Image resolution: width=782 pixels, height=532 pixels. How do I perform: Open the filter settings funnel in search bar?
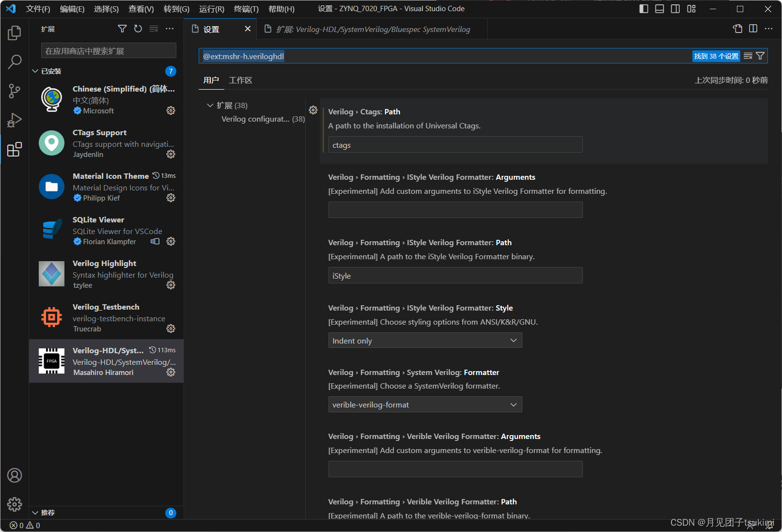click(761, 56)
